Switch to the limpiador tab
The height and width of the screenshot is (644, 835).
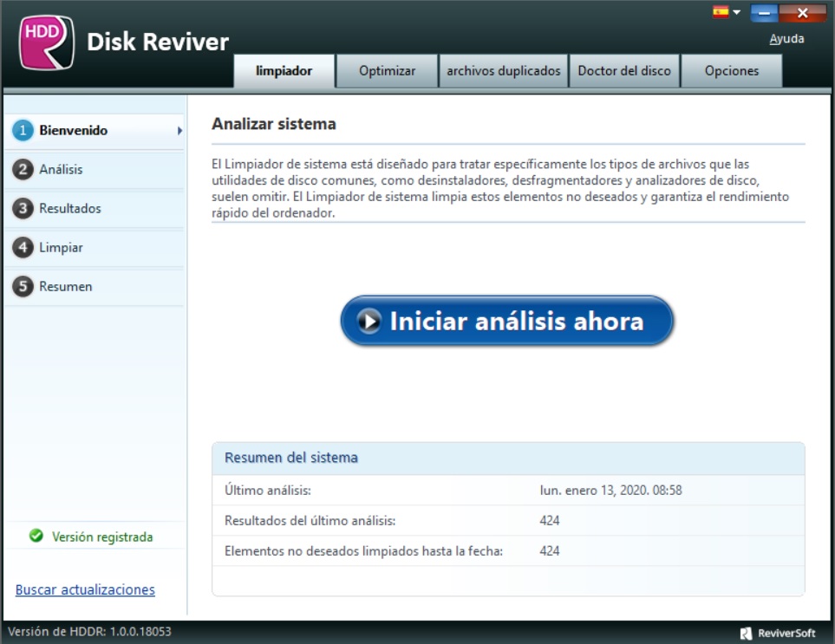[x=284, y=71]
